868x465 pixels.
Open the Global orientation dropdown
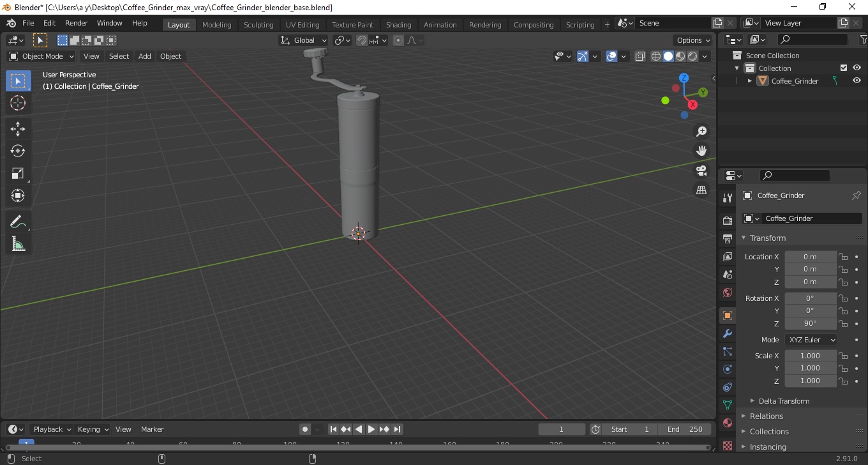click(x=304, y=40)
